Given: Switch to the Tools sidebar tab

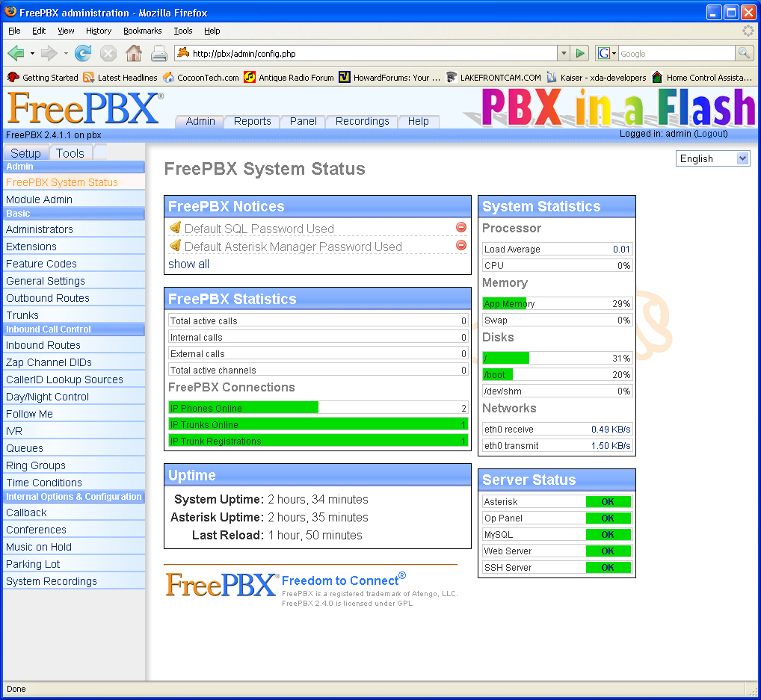Looking at the screenshot, I should [70, 153].
